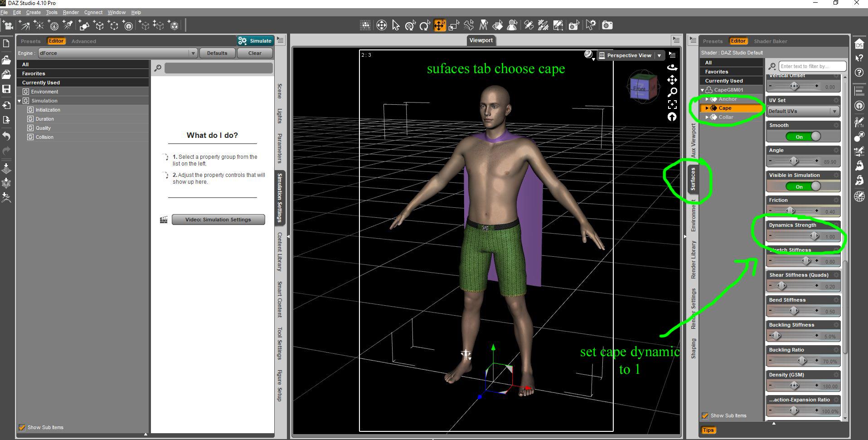The width and height of the screenshot is (868, 440).
Task: Open the Video: Simulation Settings button
Action: tap(218, 220)
